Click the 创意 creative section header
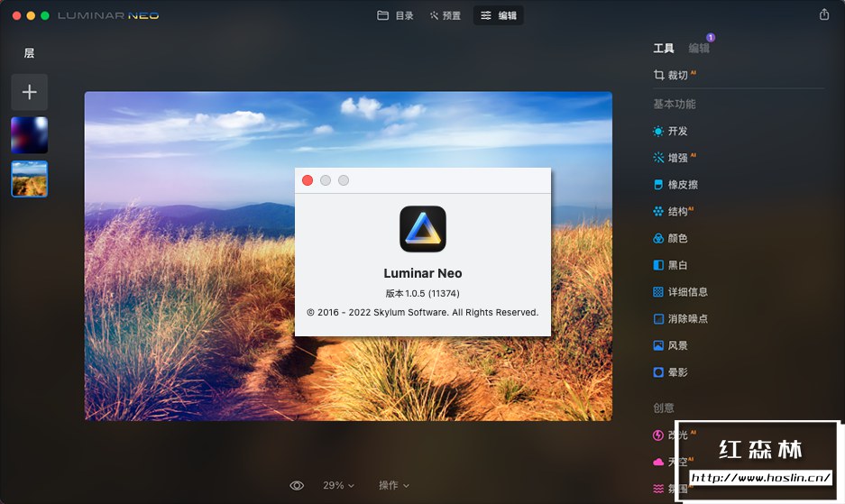845x504 pixels. 664,408
